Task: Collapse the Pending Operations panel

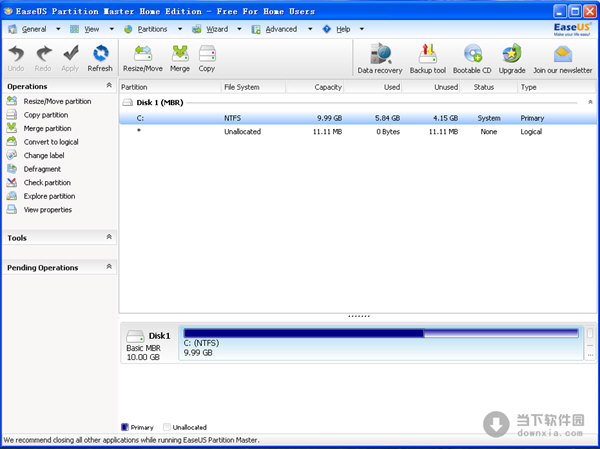Action: point(109,266)
